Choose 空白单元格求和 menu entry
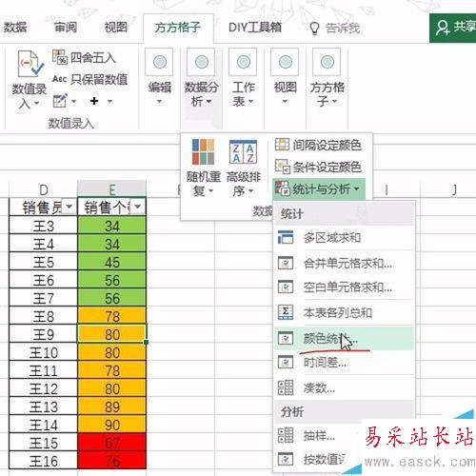The image size is (476, 476). click(345, 288)
